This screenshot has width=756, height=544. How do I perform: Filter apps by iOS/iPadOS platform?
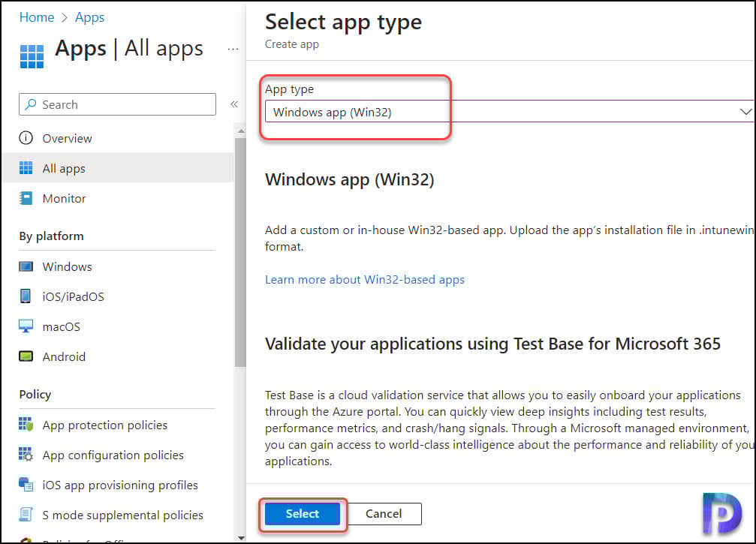(118, 296)
